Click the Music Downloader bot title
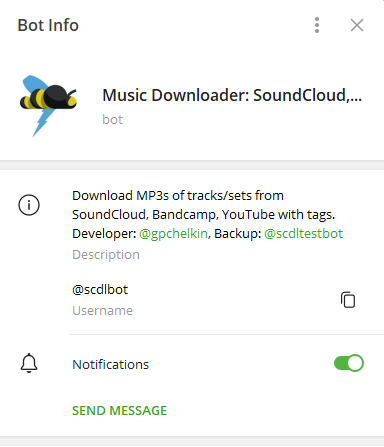The width and height of the screenshot is (384, 447). (232, 95)
